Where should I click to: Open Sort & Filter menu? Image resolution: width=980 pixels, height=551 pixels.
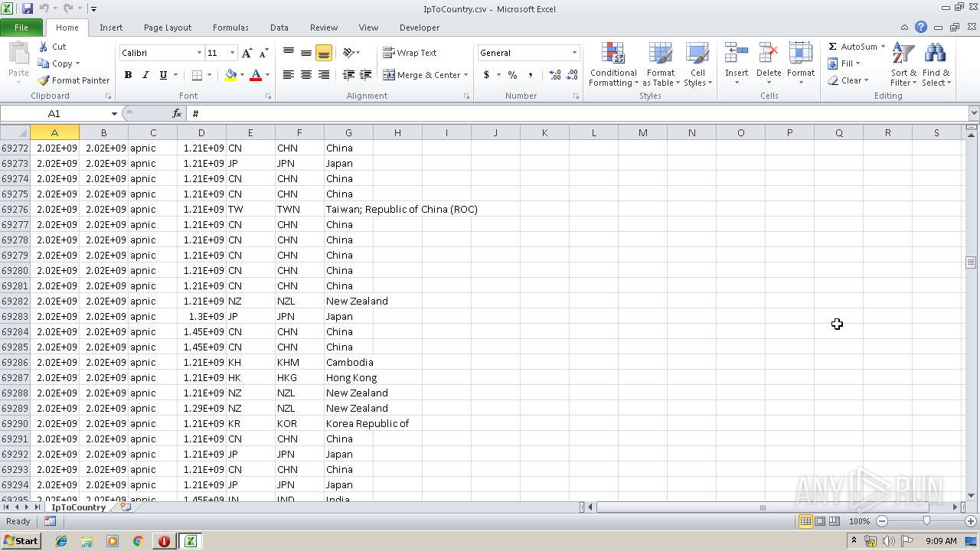[x=903, y=65]
